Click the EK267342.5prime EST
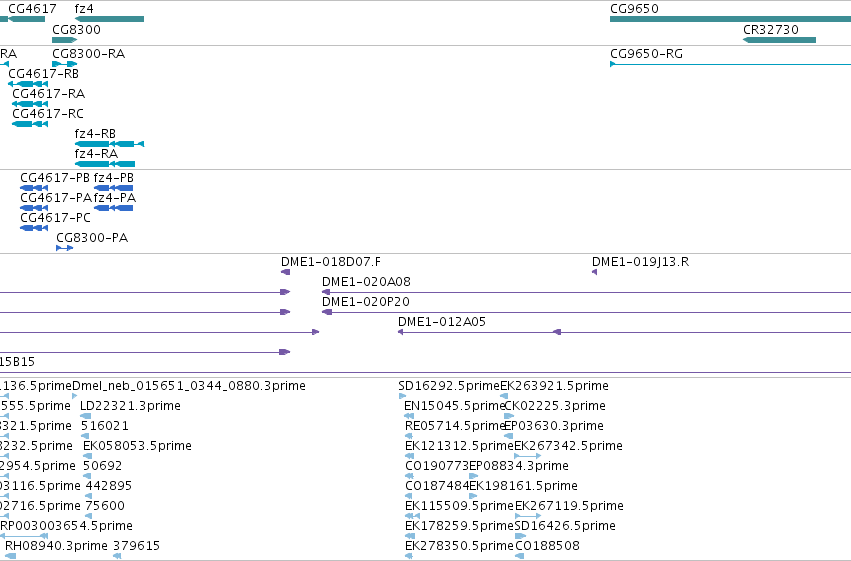This screenshot has width=851, height=561. [528, 456]
